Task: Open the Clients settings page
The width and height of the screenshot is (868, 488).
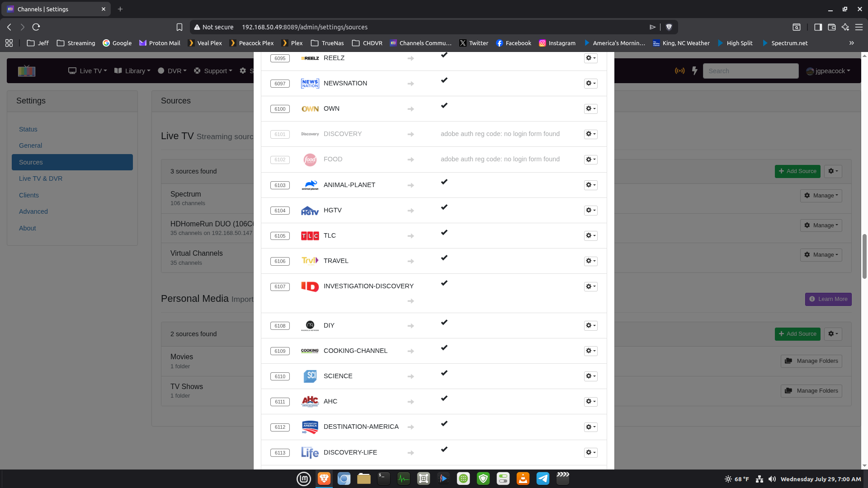Action: pyautogui.click(x=29, y=195)
